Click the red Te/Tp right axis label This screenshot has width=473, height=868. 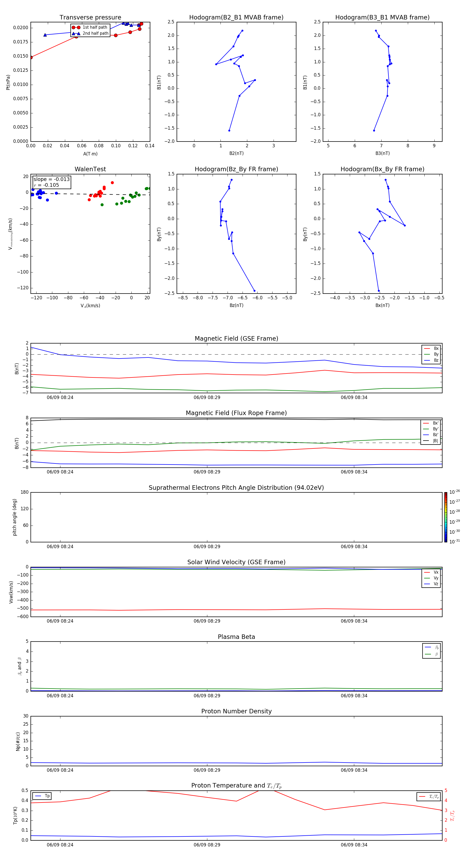coord(453,815)
